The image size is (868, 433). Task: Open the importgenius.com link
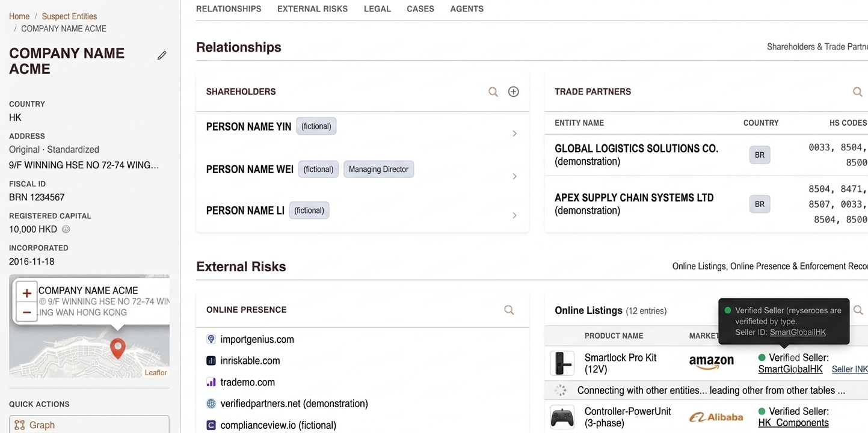tap(257, 339)
